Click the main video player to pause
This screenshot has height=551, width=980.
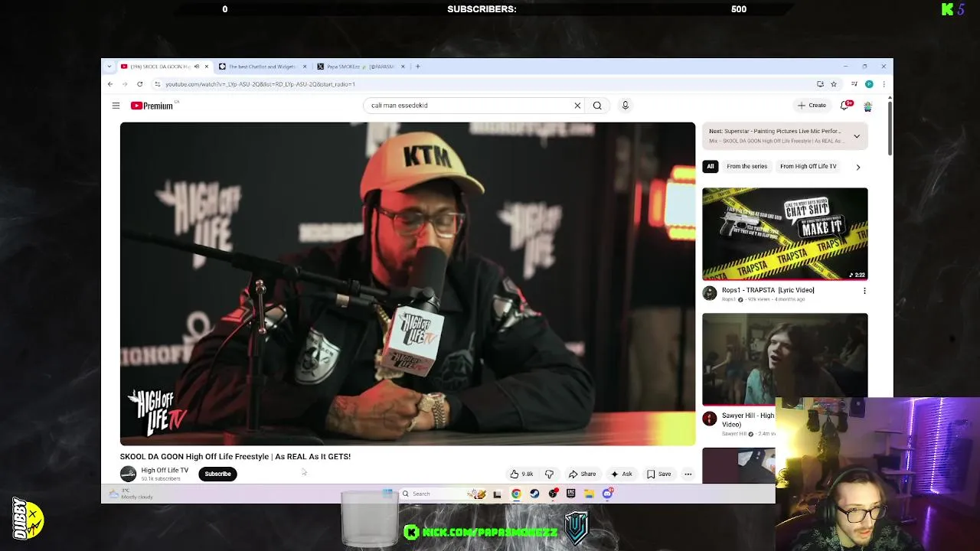point(407,284)
